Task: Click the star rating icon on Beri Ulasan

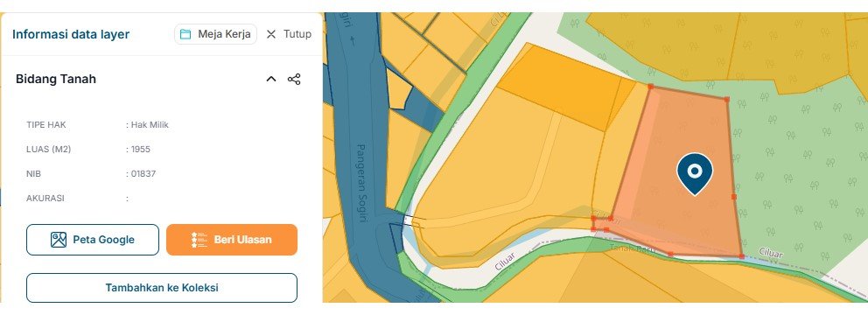Action: (199, 240)
